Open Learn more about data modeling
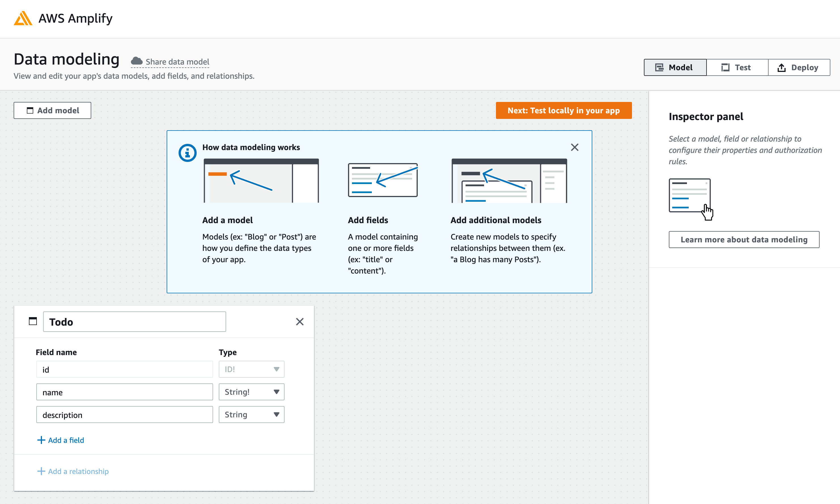This screenshot has width=840, height=504. (744, 240)
